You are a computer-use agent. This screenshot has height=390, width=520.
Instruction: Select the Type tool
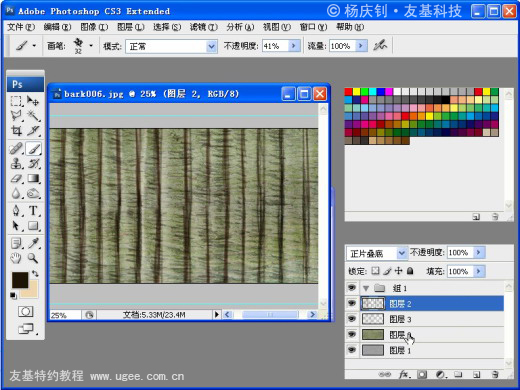point(33,211)
